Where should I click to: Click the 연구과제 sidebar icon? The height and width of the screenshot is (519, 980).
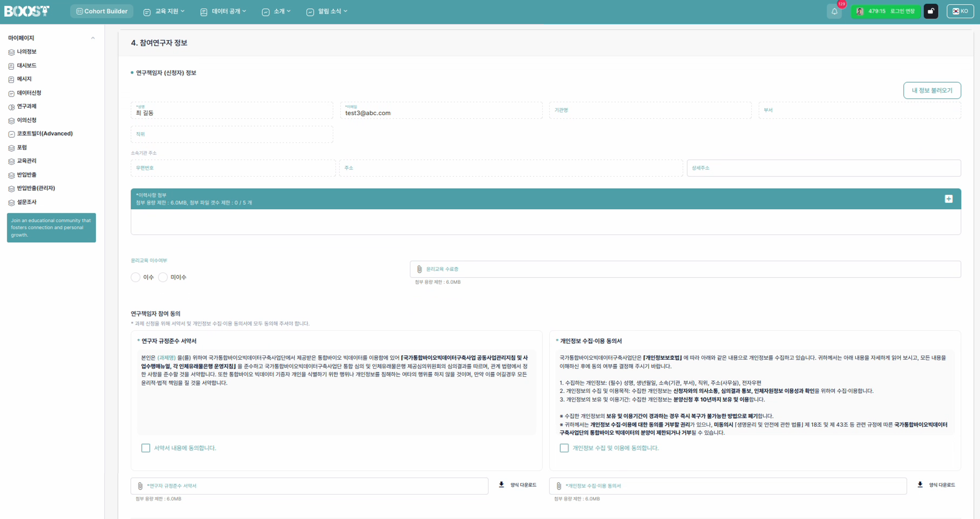click(12, 107)
